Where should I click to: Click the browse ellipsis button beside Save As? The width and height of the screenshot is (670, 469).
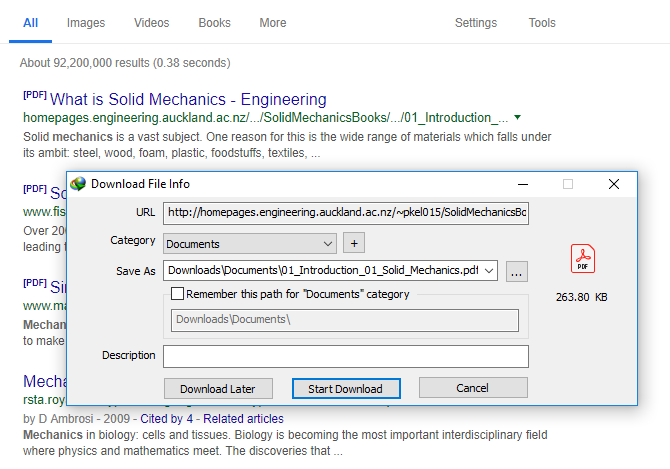pos(516,271)
